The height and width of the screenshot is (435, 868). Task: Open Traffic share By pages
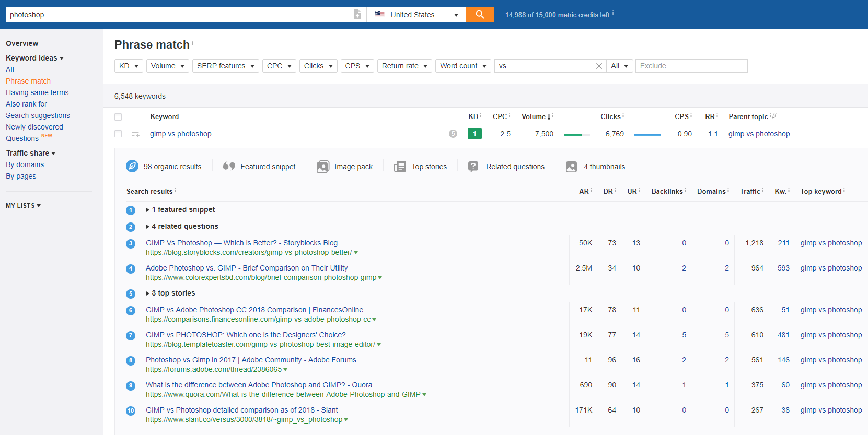pyautogui.click(x=21, y=176)
